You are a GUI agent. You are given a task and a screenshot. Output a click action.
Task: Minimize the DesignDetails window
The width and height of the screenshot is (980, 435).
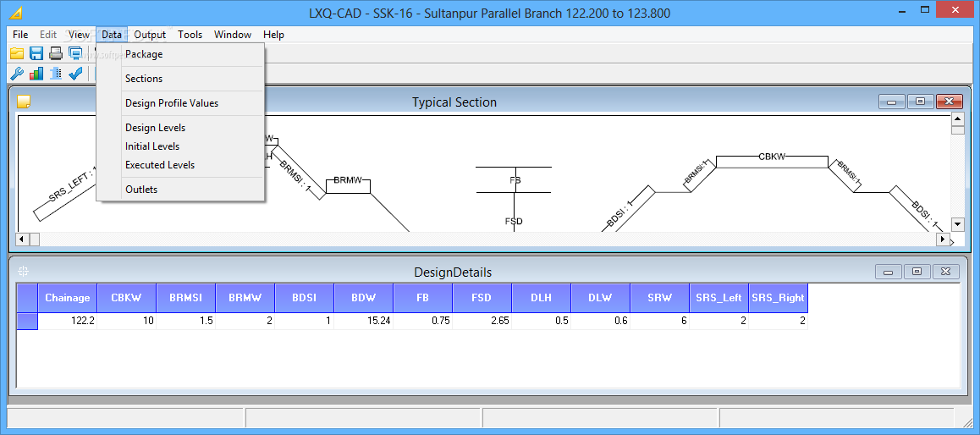(x=888, y=272)
